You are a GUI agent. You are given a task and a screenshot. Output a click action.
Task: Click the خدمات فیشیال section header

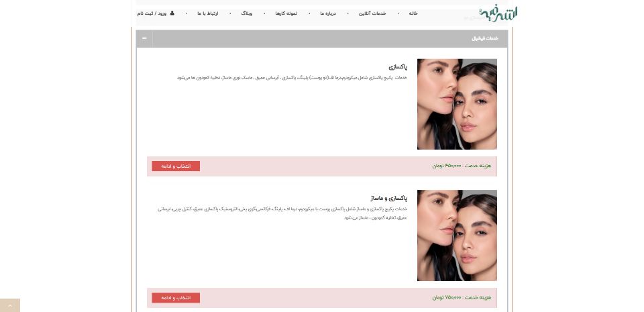(x=322, y=39)
